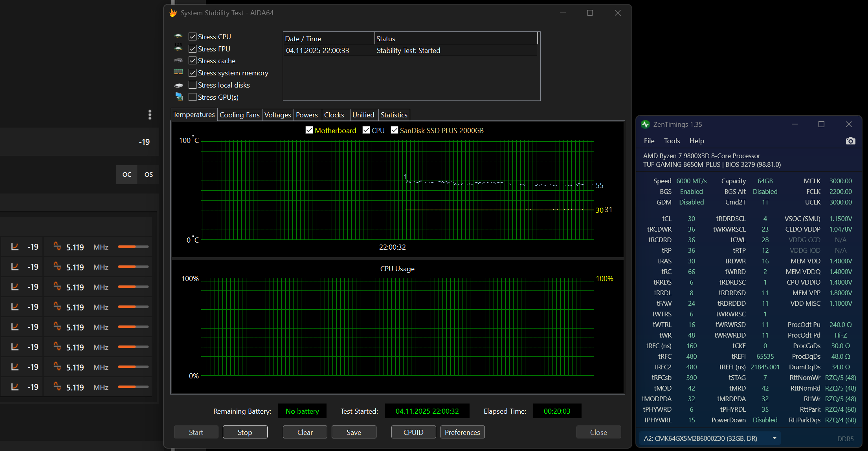The image size is (868, 451).
Task: Maximize the ZenTimings window
Action: [x=821, y=124]
